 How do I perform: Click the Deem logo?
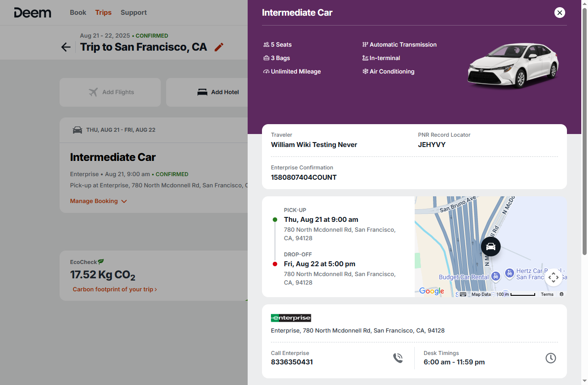pyautogui.click(x=33, y=13)
